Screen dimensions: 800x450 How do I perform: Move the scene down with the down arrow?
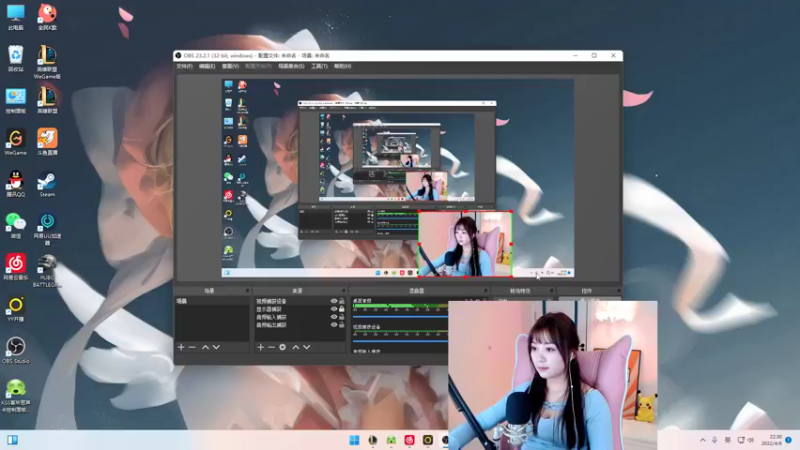216,347
